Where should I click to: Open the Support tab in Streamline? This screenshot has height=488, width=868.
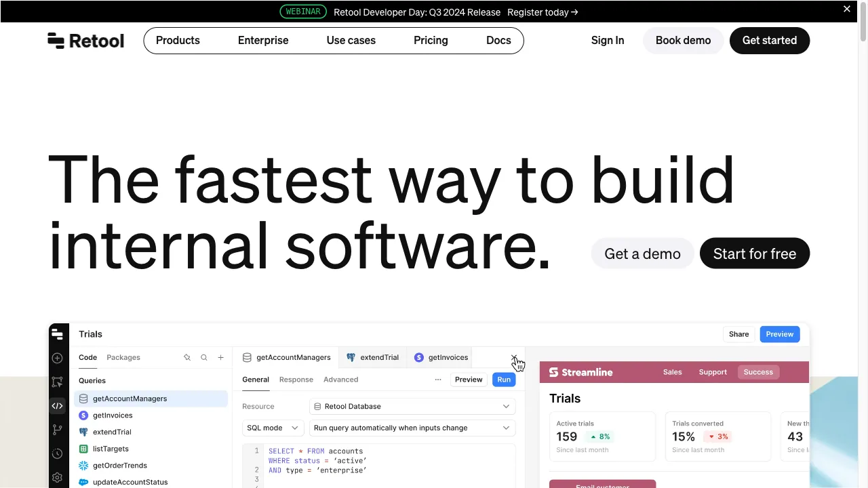[x=713, y=372]
